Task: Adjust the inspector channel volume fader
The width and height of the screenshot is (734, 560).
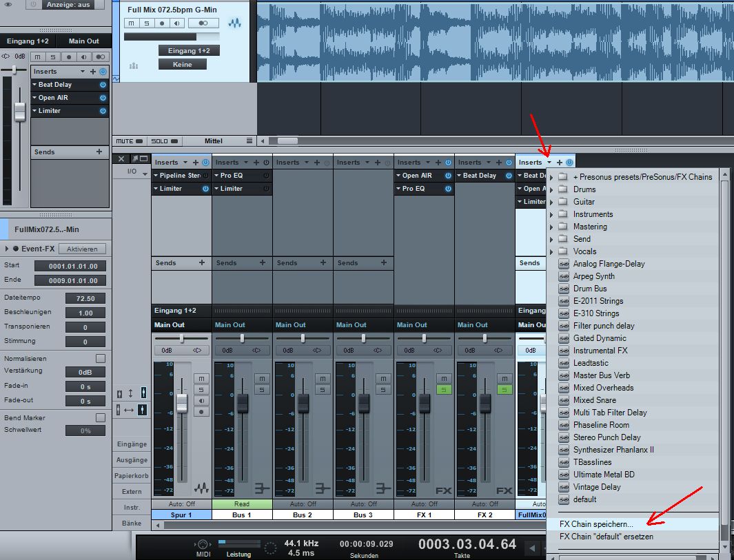Action: click(20, 112)
